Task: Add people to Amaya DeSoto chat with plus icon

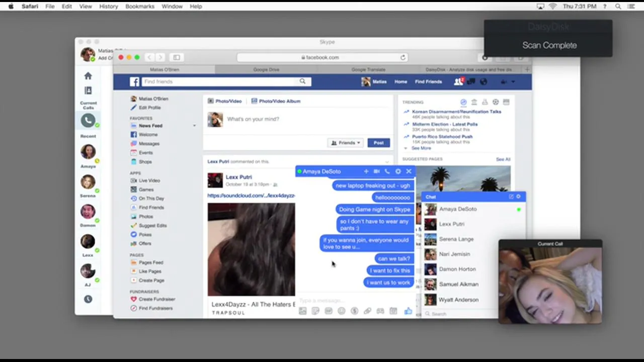Action: click(366, 171)
